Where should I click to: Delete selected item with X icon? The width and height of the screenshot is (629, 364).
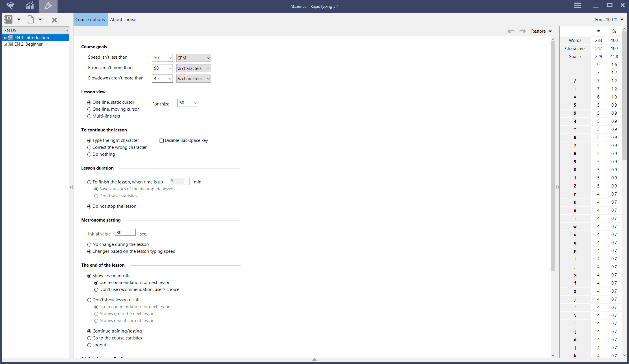[x=54, y=20]
